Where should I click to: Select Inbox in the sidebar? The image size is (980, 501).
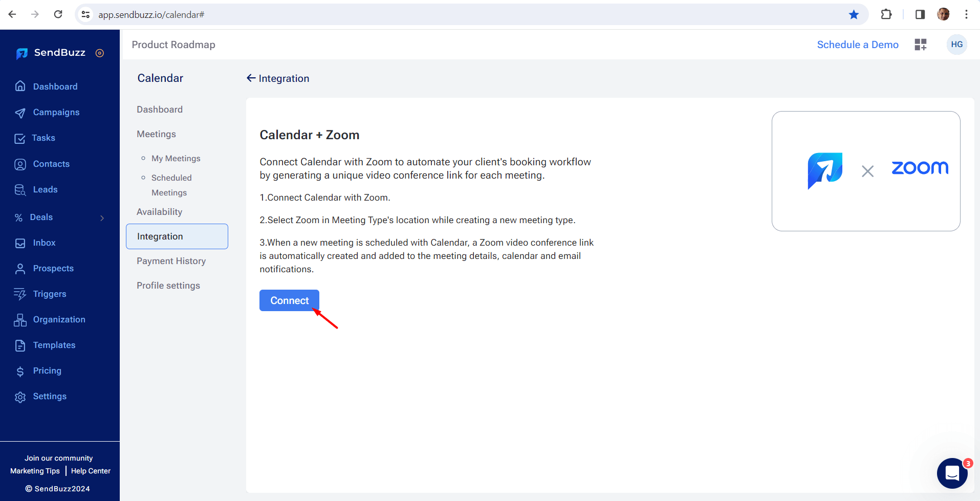[x=44, y=243]
